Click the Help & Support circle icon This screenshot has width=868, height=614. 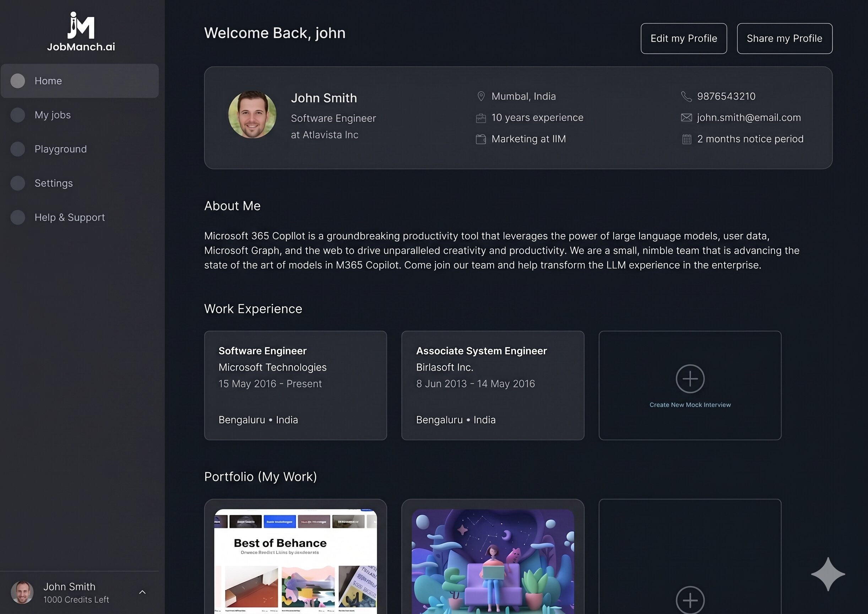[18, 217]
